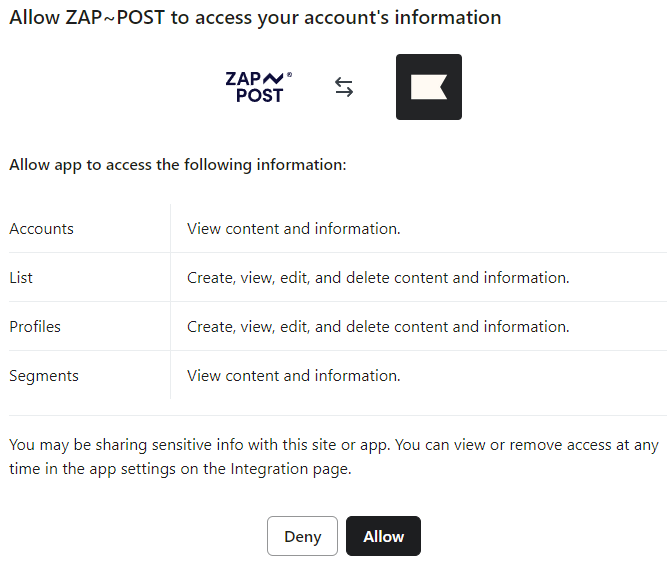Image resolution: width=667 pixels, height=570 pixels.
Task: Select the Accounts permission label
Action: click(41, 229)
